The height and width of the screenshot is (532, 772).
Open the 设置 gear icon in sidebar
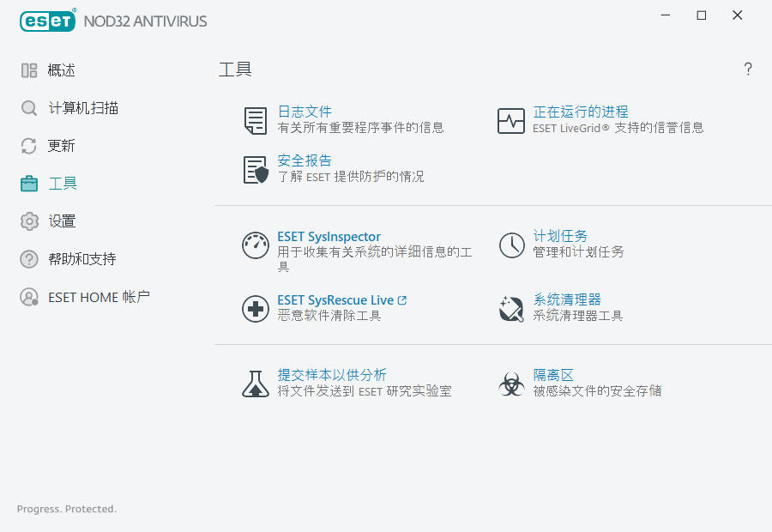(28, 221)
